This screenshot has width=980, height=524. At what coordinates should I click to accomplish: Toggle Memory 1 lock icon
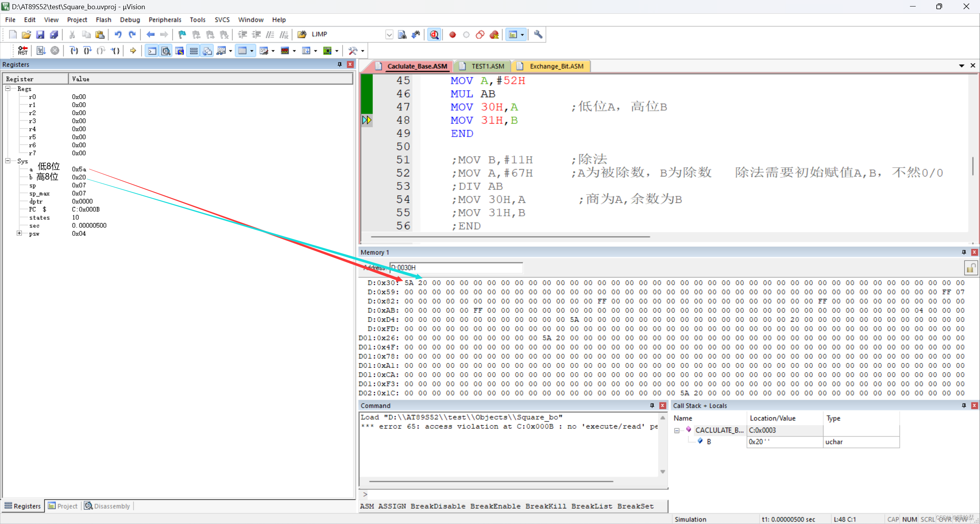pyautogui.click(x=970, y=268)
